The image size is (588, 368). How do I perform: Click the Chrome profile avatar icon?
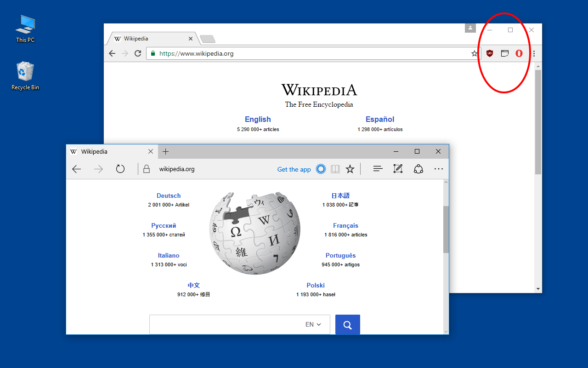point(470,28)
